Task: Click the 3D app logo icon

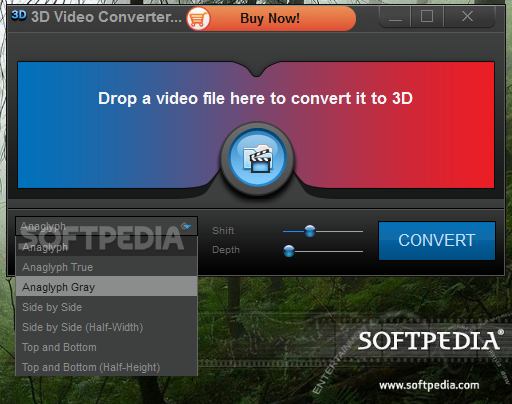Action: click(18, 15)
